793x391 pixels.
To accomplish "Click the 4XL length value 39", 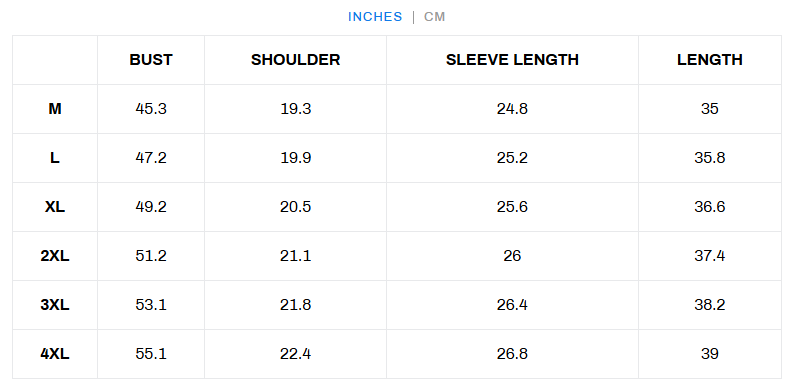I will point(710,354).
